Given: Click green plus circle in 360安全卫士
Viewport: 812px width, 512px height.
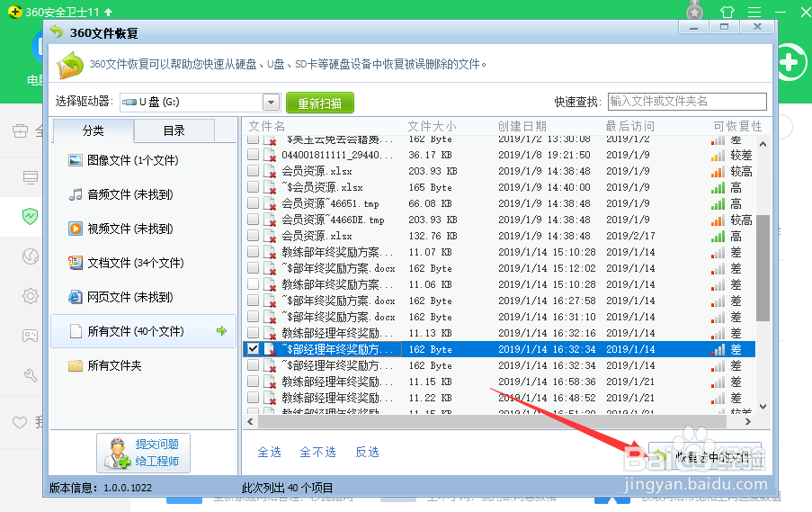Looking at the screenshot, I should pyautogui.click(x=789, y=63).
